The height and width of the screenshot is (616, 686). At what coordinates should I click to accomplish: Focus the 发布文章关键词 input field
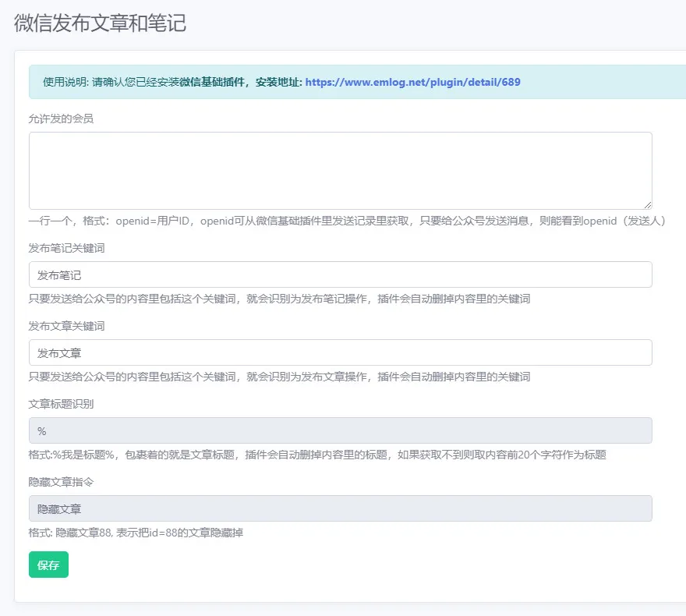pos(341,352)
